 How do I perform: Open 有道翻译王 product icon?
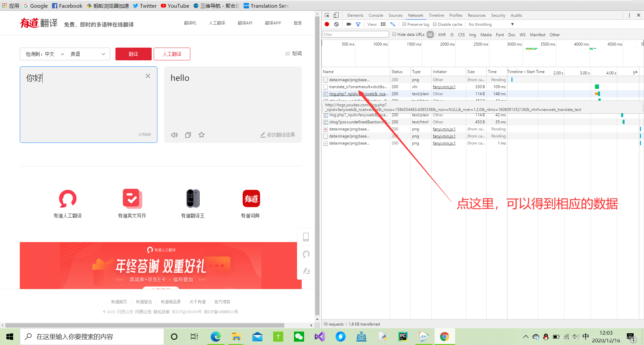193,199
